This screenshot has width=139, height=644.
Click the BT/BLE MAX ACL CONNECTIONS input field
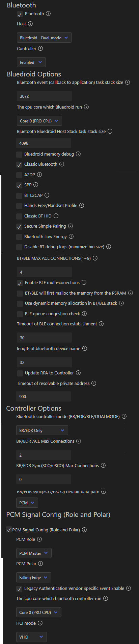click(x=44, y=272)
